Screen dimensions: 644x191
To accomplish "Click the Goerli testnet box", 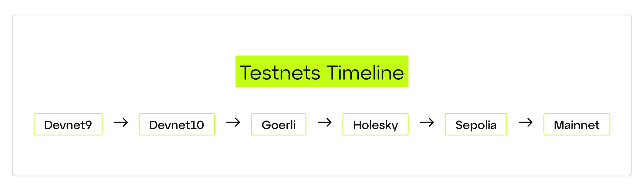I will coord(278,124).
